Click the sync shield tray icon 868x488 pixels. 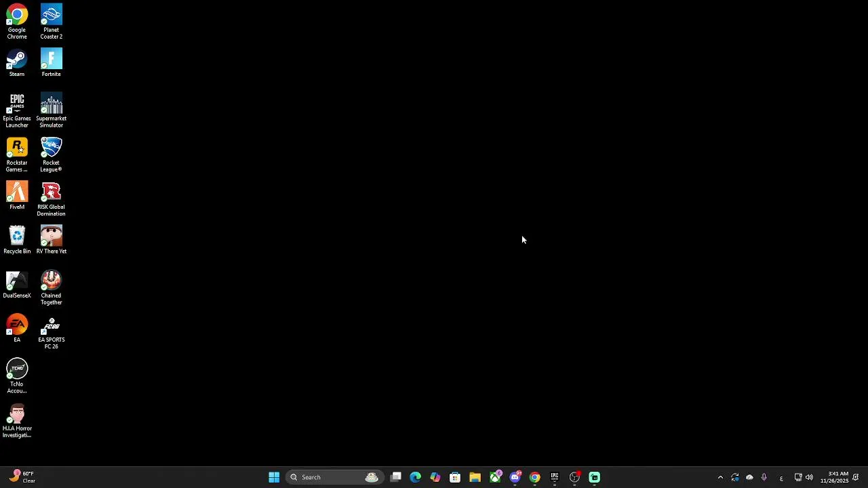[735, 477]
